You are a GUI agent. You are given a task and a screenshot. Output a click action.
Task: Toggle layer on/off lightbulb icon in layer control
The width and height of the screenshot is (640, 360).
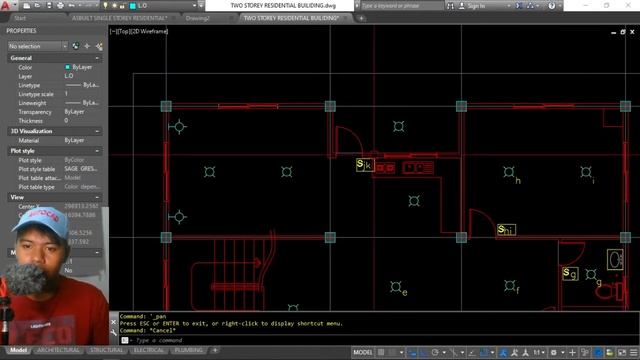click(x=105, y=6)
